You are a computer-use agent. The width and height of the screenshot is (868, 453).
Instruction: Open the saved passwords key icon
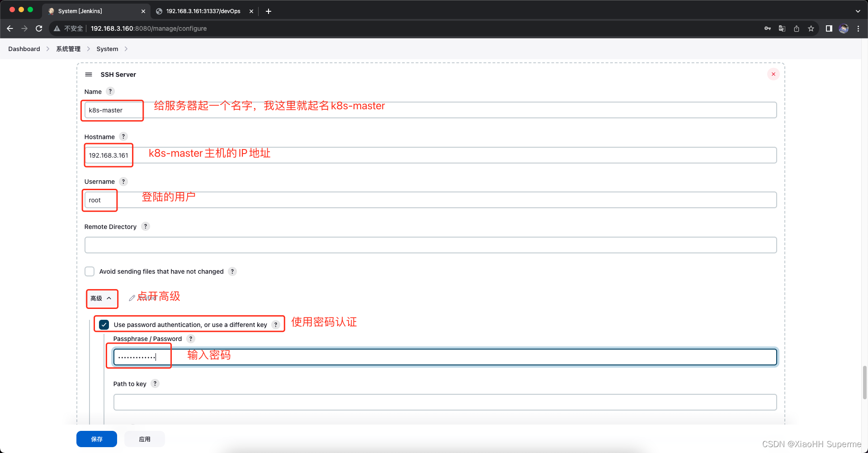pos(768,28)
